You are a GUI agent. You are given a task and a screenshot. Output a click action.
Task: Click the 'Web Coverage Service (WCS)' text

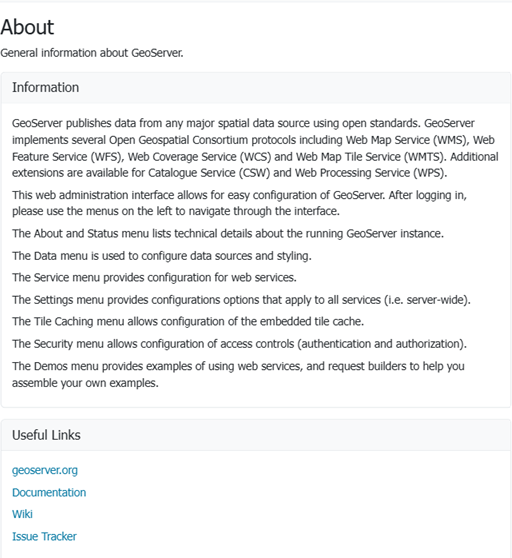click(x=200, y=157)
